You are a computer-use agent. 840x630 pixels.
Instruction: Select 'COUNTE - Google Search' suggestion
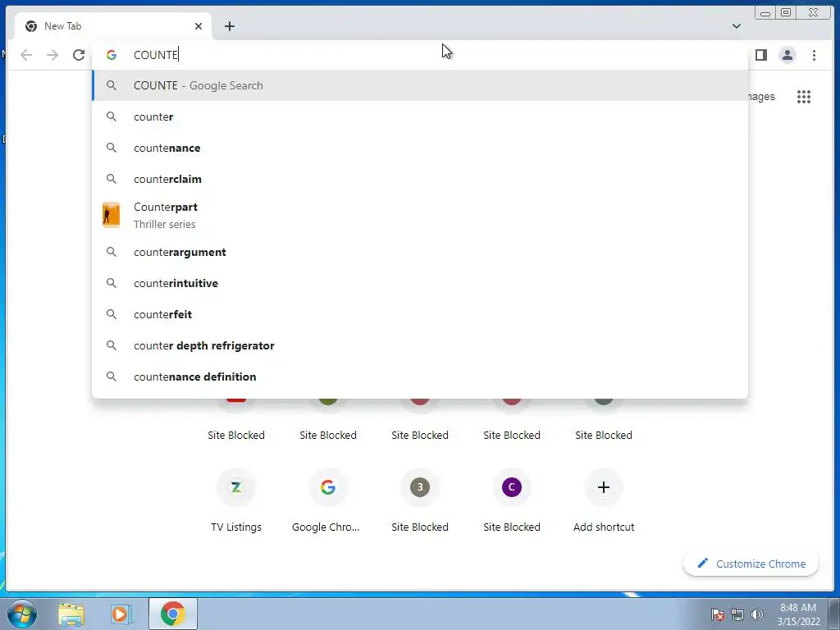[420, 85]
